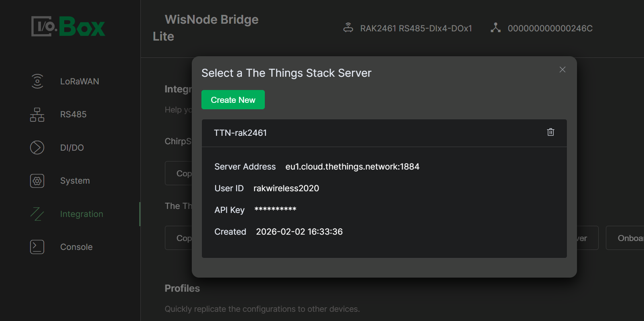Image resolution: width=644 pixels, height=321 pixels.
Task: Click the Create New button
Action: (x=233, y=100)
